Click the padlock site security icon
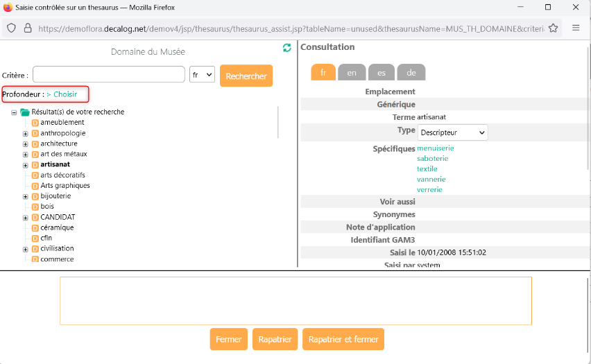 (x=28, y=28)
